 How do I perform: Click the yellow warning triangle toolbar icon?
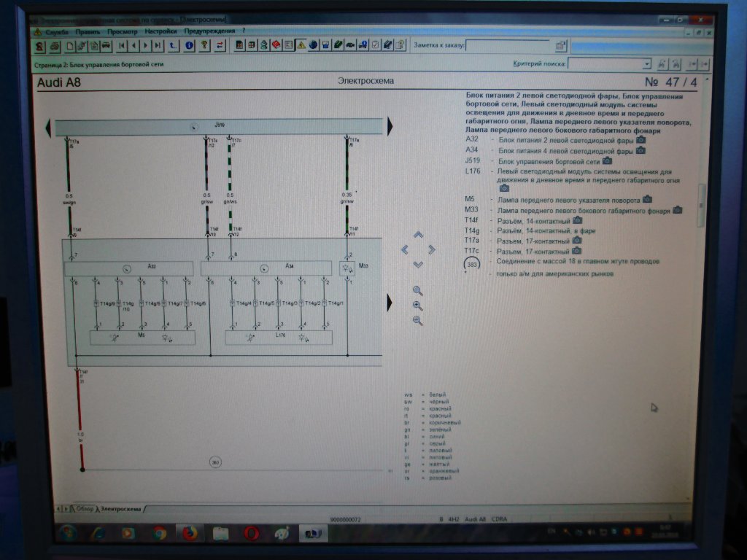[x=301, y=45]
